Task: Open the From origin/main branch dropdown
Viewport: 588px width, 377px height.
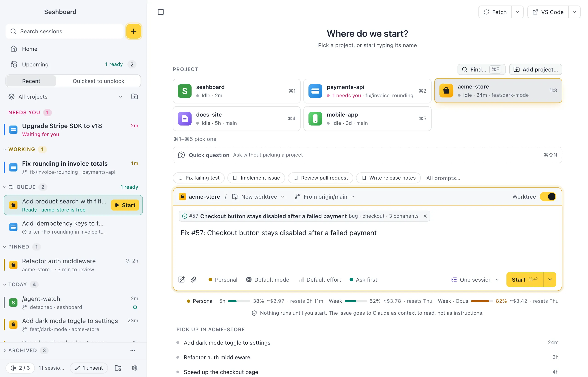Action: coord(325,197)
